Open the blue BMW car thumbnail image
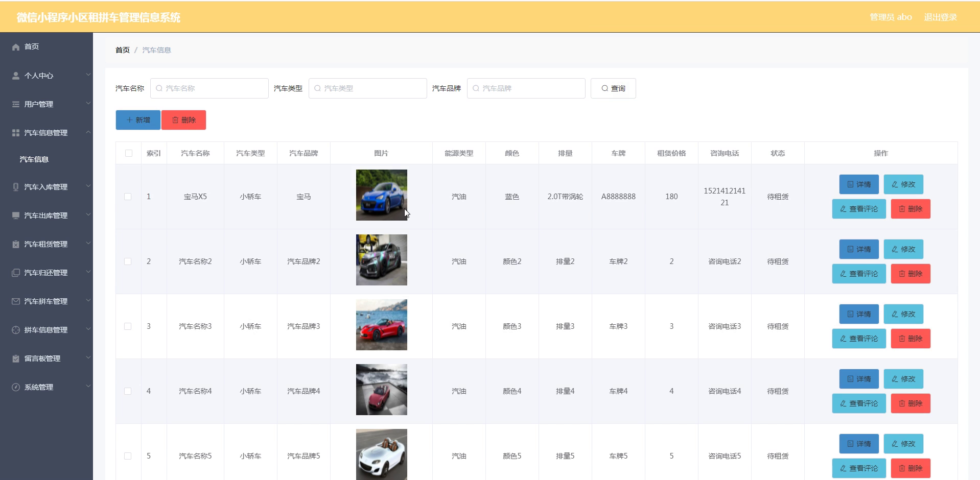The height and width of the screenshot is (480, 980). 382,195
